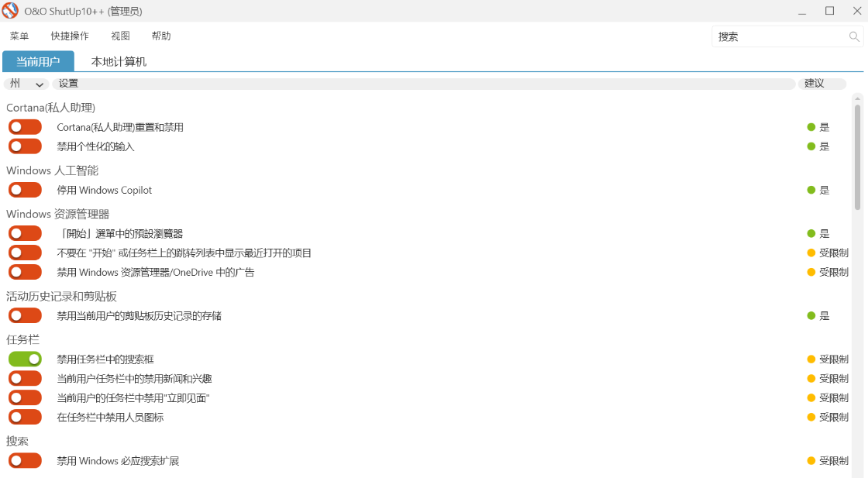
Task: Open the 视图 menu
Action: tap(120, 36)
